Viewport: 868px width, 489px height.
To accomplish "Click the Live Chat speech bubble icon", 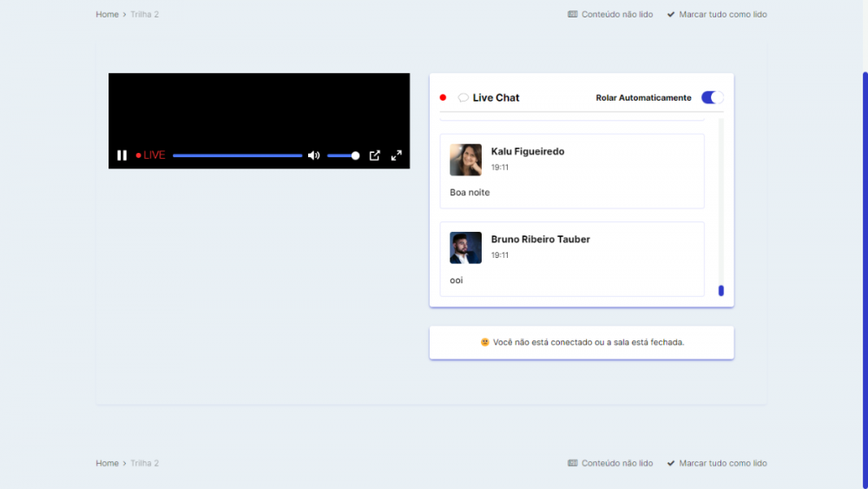I will coord(464,98).
